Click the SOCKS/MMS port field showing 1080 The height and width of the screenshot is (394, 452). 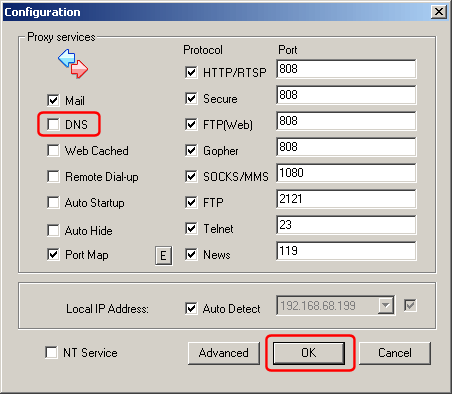[x=346, y=173]
